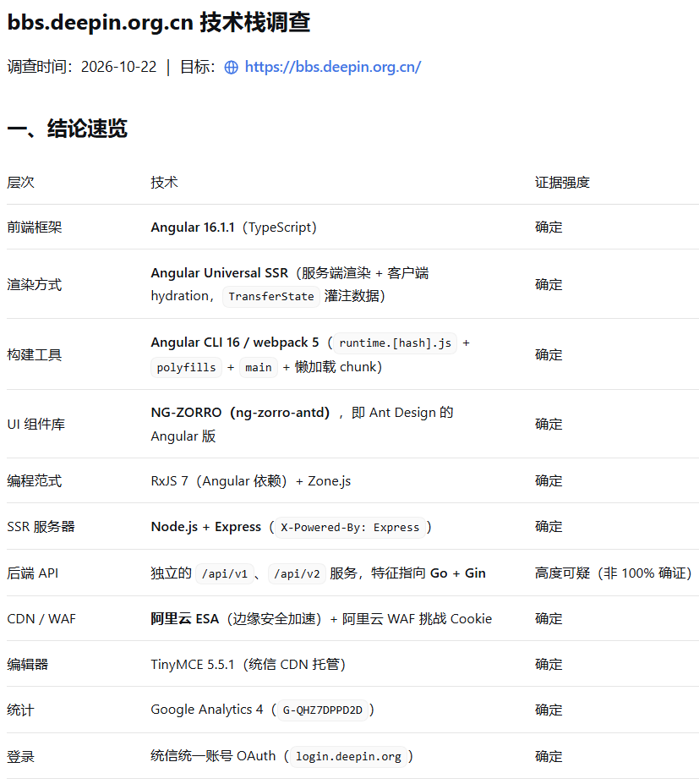Click the code tag '/api/v1'

point(224,574)
